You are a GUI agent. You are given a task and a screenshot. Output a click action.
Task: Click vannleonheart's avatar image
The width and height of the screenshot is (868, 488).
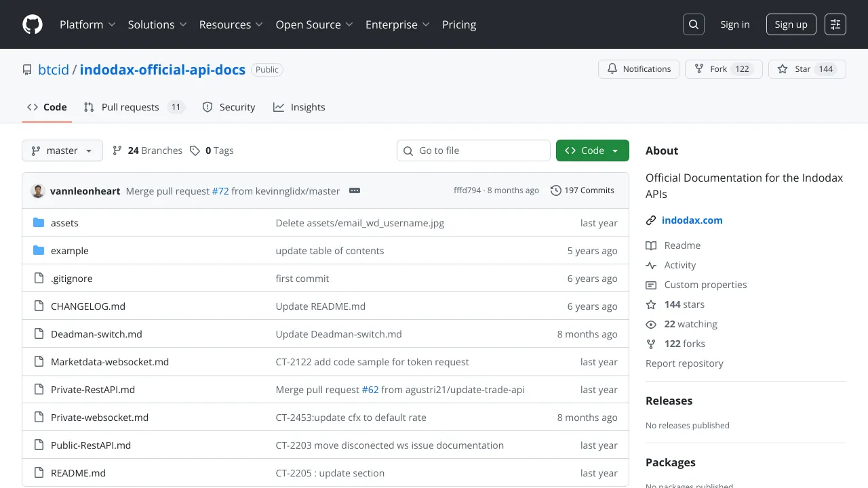point(38,191)
